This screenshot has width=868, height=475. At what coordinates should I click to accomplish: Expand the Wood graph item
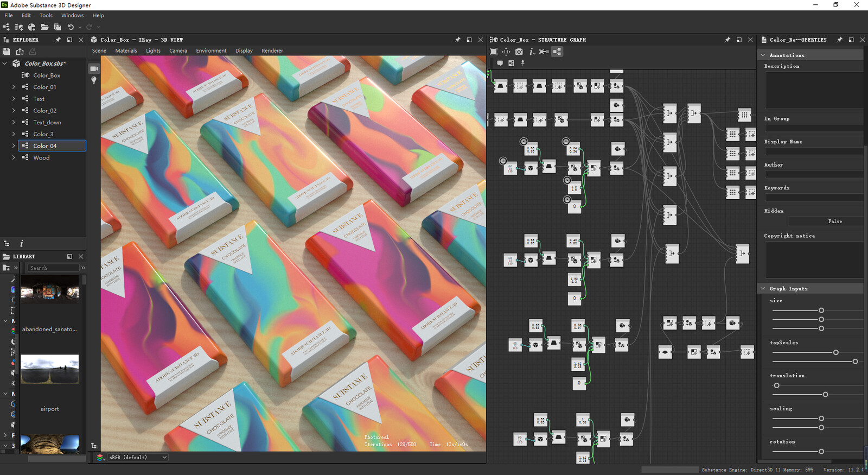[x=14, y=157]
